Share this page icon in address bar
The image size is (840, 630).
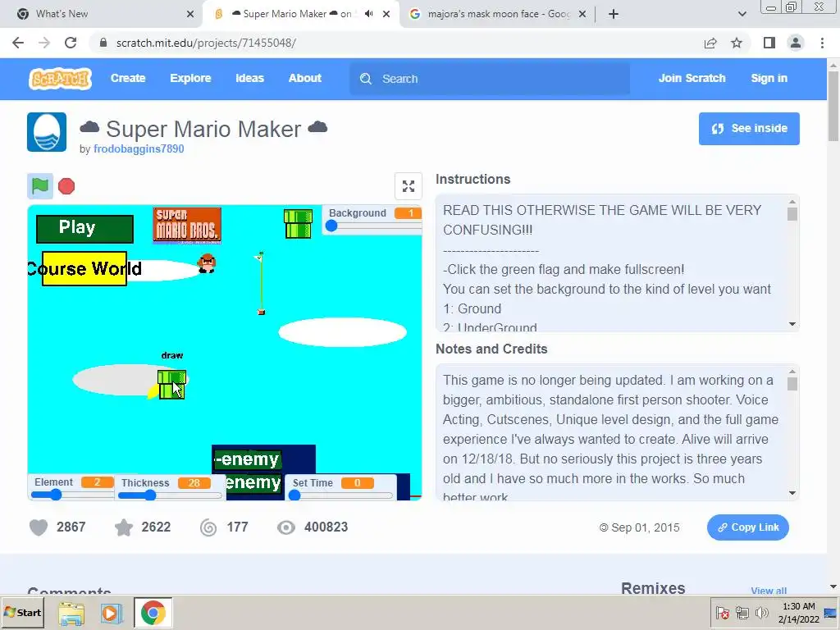tap(710, 43)
